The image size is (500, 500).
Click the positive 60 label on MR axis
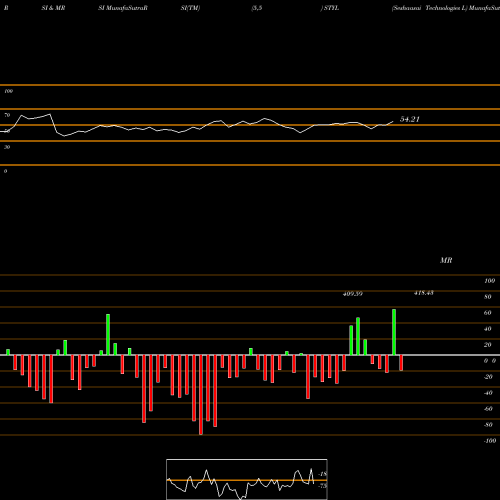pos(488,313)
